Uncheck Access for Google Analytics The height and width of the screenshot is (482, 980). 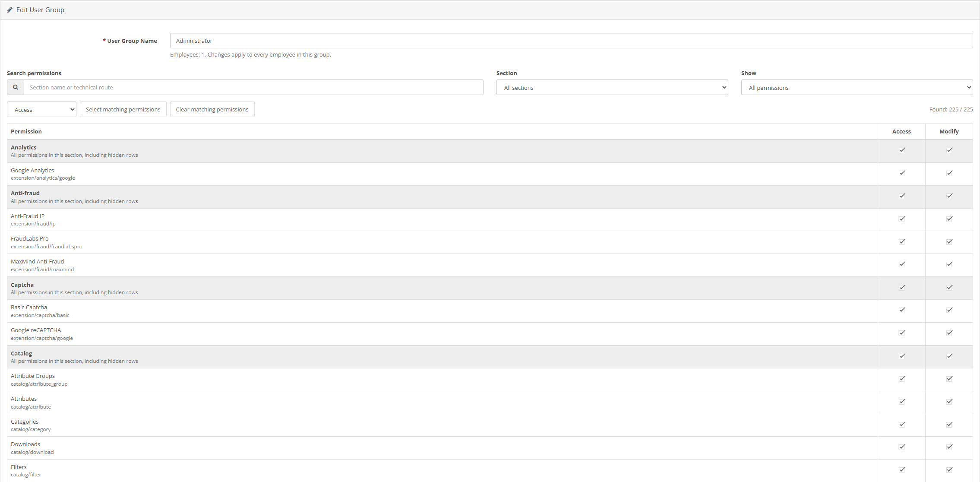[902, 173]
